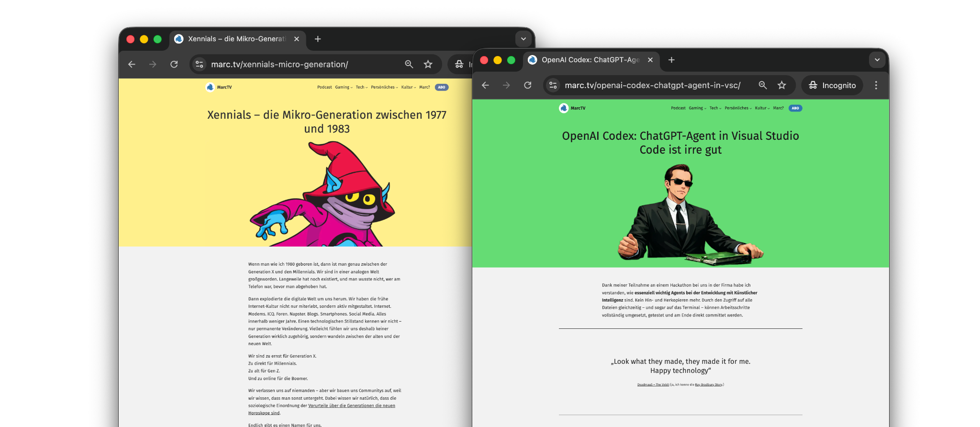Image resolution: width=980 pixels, height=427 pixels.
Task: Open the three-dot Chrome menu in the Codex window
Action: click(x=876, y=85)
